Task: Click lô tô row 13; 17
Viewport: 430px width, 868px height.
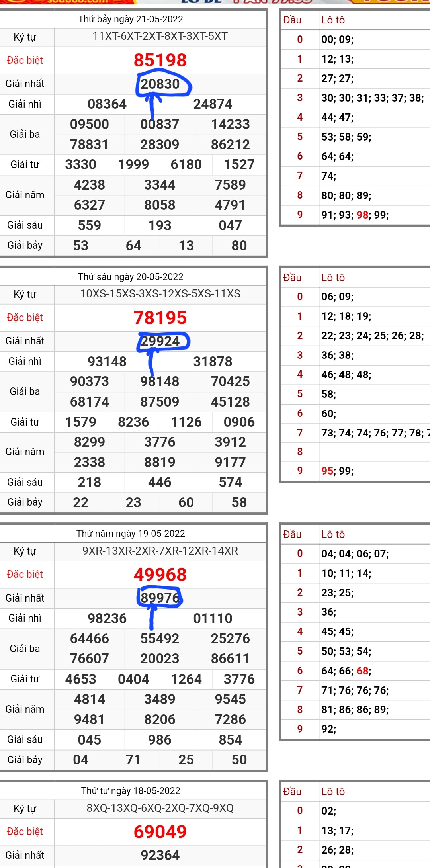Action: coord(338,831)
